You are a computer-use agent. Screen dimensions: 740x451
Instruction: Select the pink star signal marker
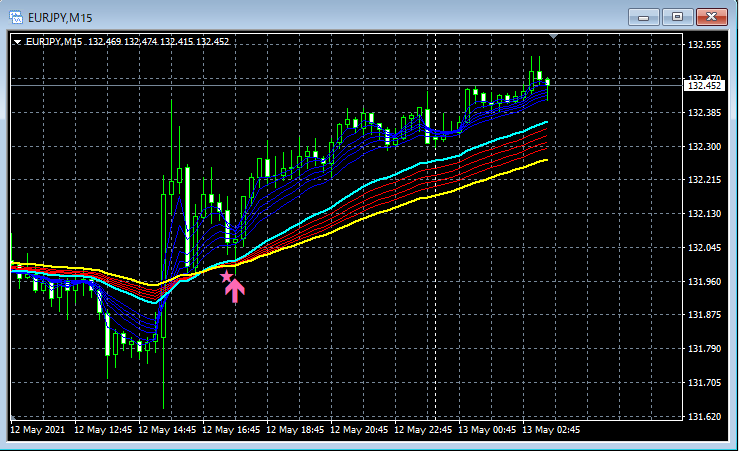tap(227, 276)
